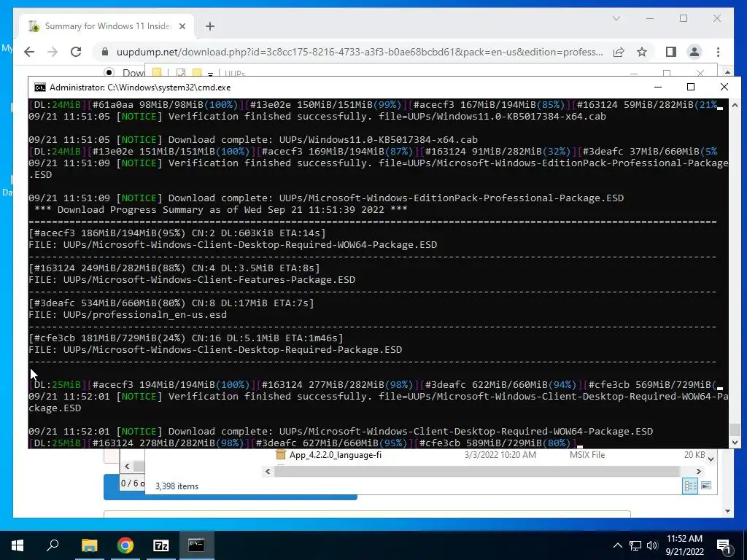747x560 pixels.
Task: Click 3,398 items status text
Action: (177, 486)
